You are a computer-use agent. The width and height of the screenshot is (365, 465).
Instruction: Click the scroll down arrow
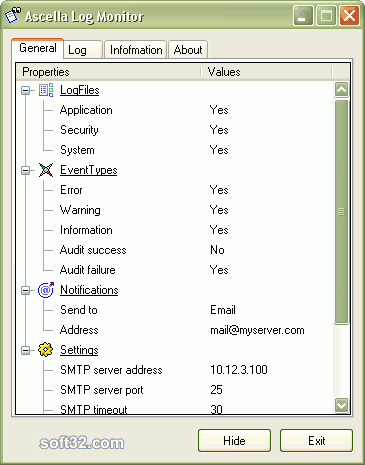point(342,405)
